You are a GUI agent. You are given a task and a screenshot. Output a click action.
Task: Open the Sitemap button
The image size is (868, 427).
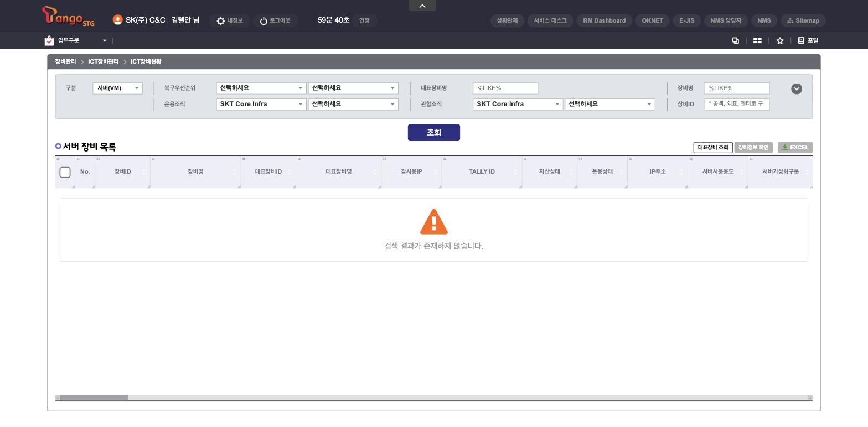point(803,20)
